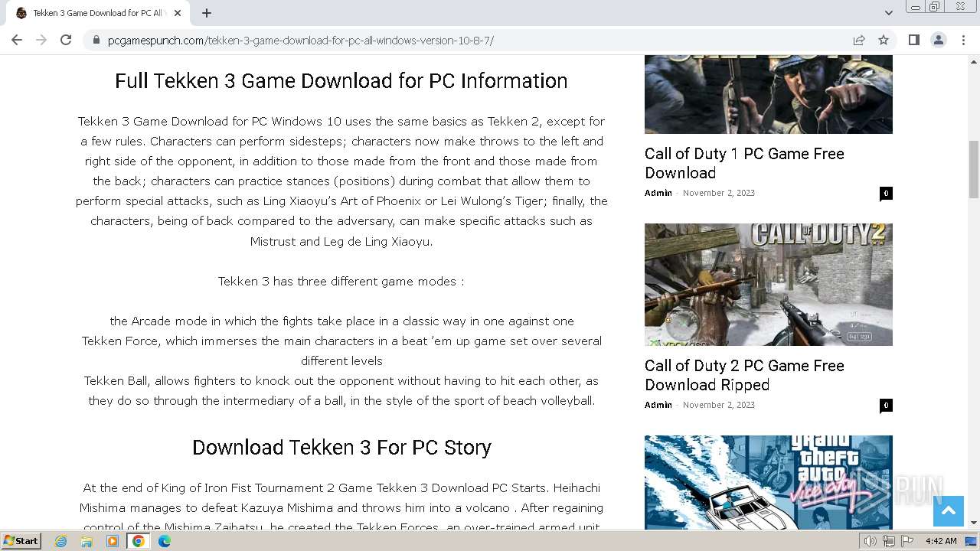Share this page icon in address bar

pos(859,40)
